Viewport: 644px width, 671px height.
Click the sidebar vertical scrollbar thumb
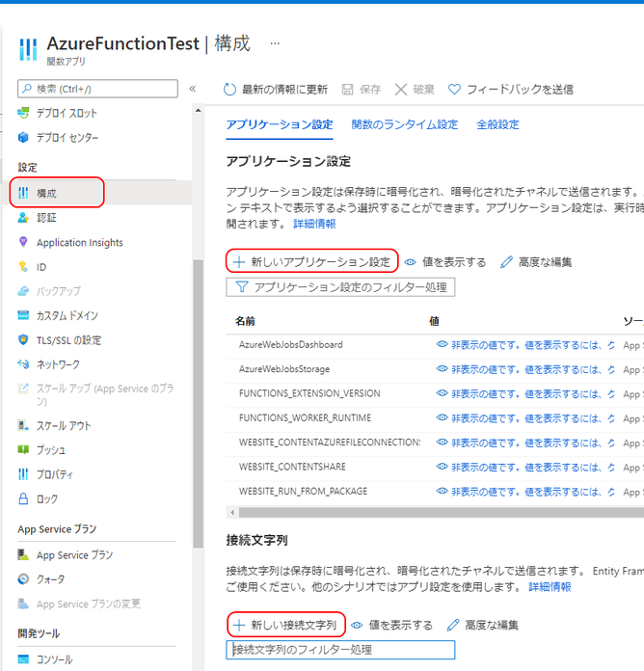(x=199, y=404)
